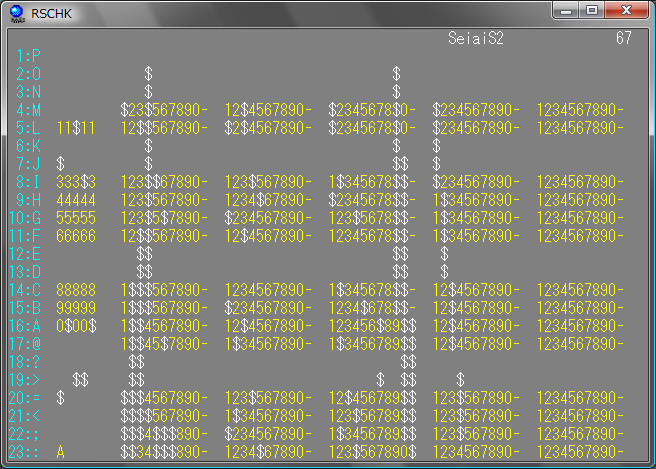Click the value 11$11 in row 5:L
Image resolution: width=656 pixels, height=469 pixels.
point(76,128)
